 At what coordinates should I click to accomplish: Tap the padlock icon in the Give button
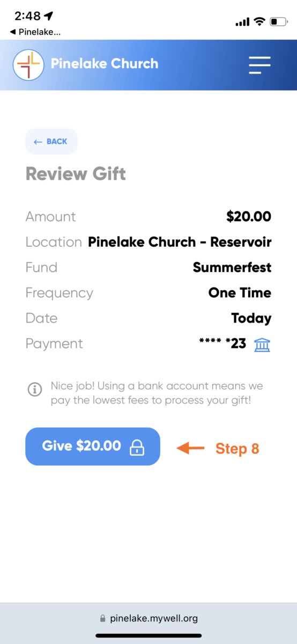tap(137, 447)
